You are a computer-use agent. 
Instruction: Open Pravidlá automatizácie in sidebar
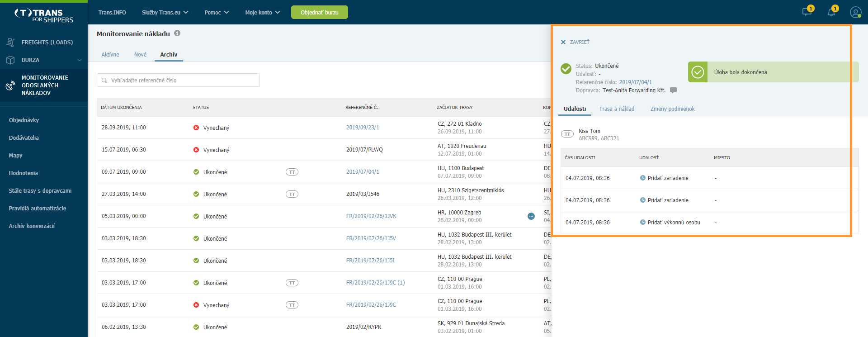pos(38,208)
